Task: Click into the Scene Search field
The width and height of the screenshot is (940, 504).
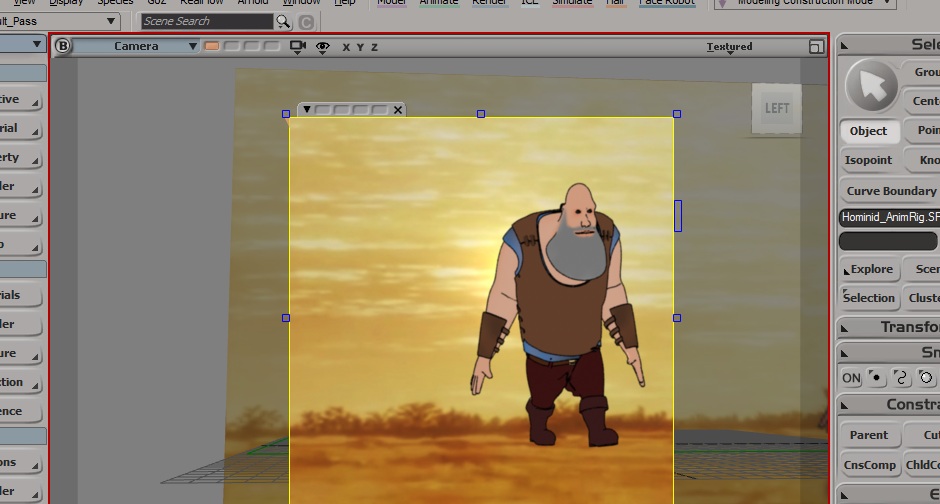Action: coord(207,22)
